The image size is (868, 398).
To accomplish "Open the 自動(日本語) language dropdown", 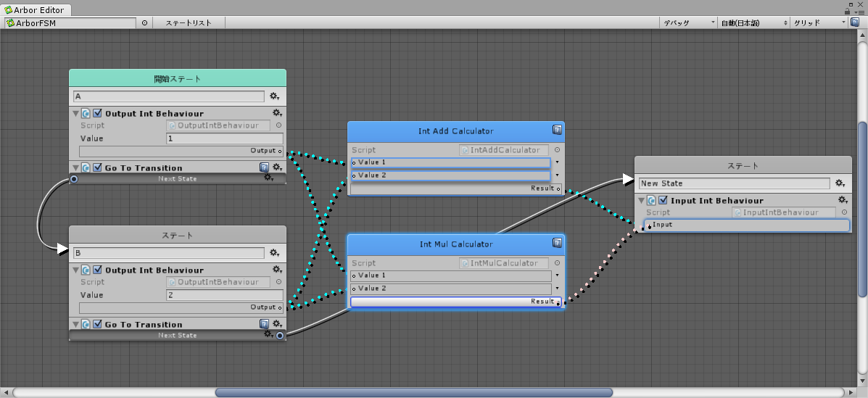I will (753, 22).
